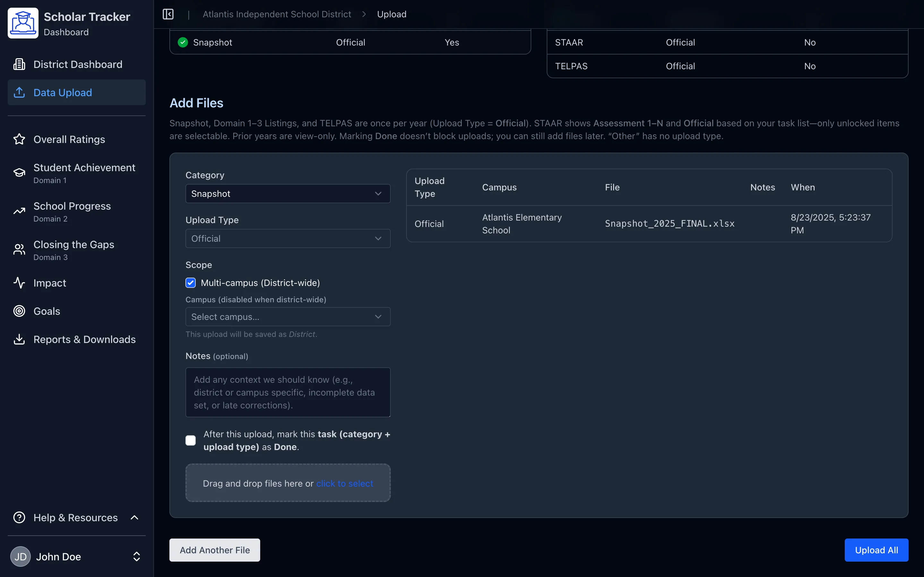Disable the Multi-campus (District-wide) checkbox
Image resolution: width=924 pixels, height=577 pixels.
[x=190, y=282]
